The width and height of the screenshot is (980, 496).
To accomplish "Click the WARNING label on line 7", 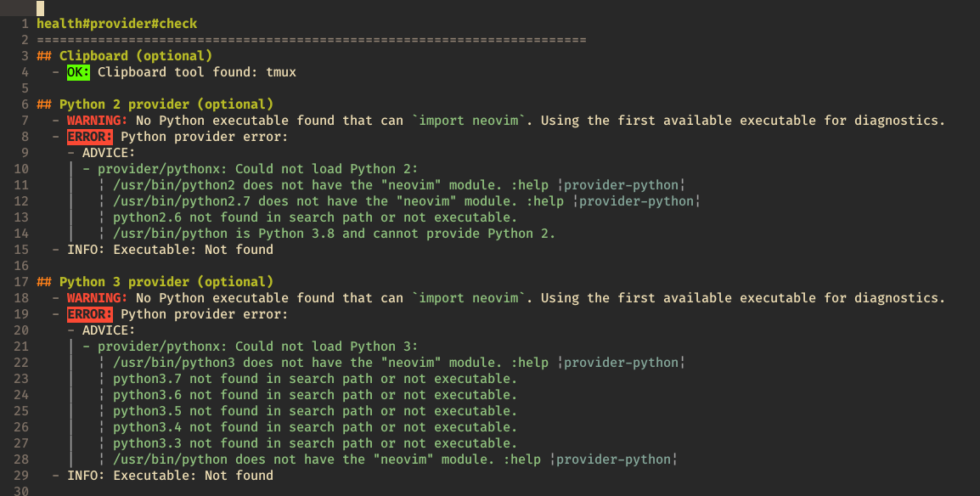I will point(98,120).
